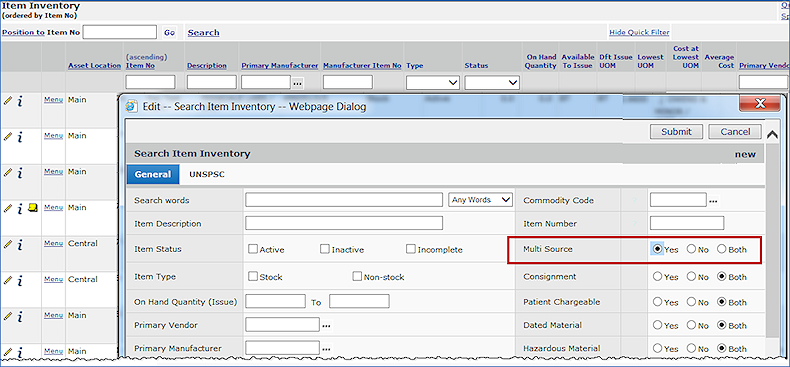Click the Hide Quick Filter link
Image resolution: width=790 pixels, height=367 pixels.
[x=639, y=32]
